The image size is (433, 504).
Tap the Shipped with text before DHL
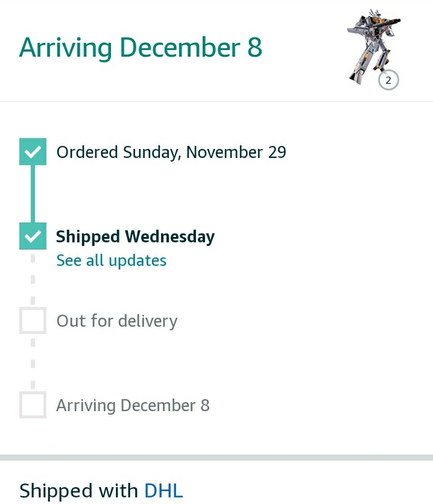pyautogui.click(x=78, y=491)
